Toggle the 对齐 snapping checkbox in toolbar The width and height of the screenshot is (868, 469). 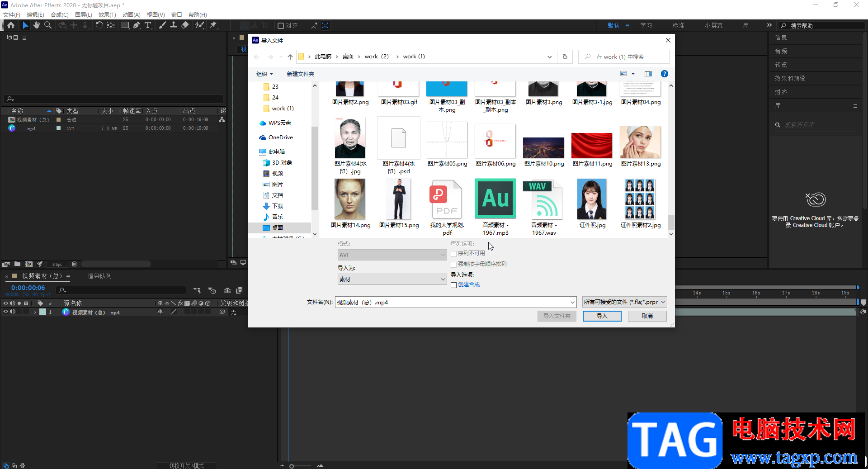pos(281,26)
